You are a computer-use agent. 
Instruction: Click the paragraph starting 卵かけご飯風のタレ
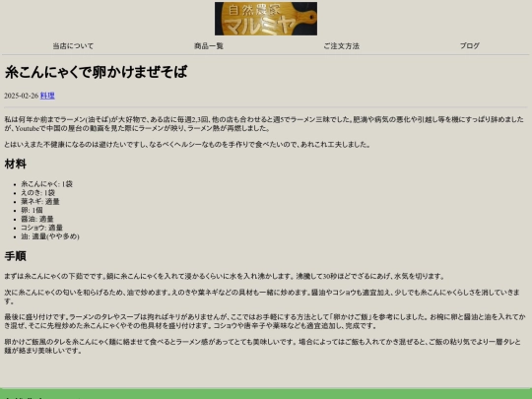click(262, 346)
